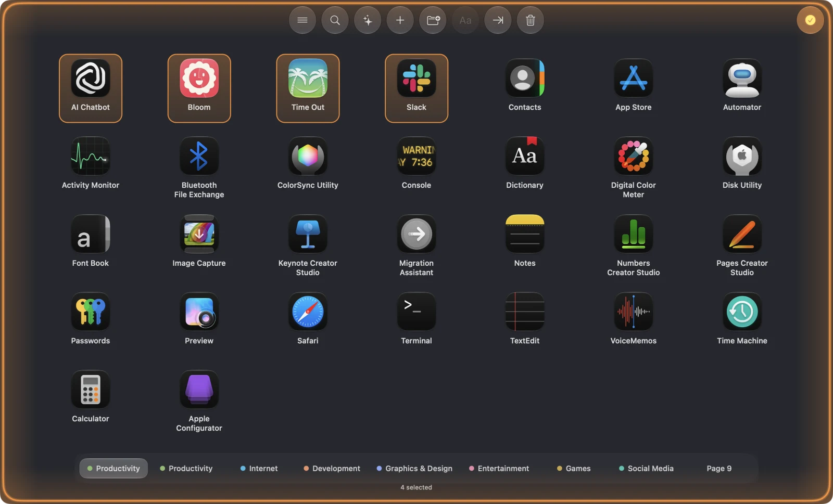Deselect the Bloom app icon
This screenshot has width=833, height=504.
point(199,78)
